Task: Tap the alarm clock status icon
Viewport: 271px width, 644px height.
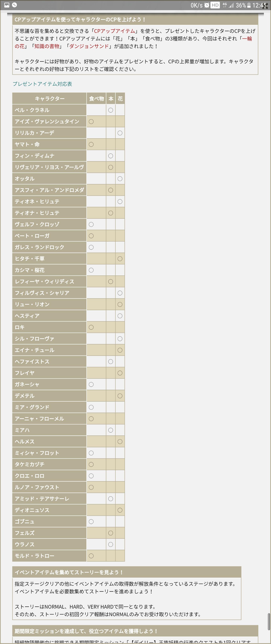Action: [x=207, y=5]
